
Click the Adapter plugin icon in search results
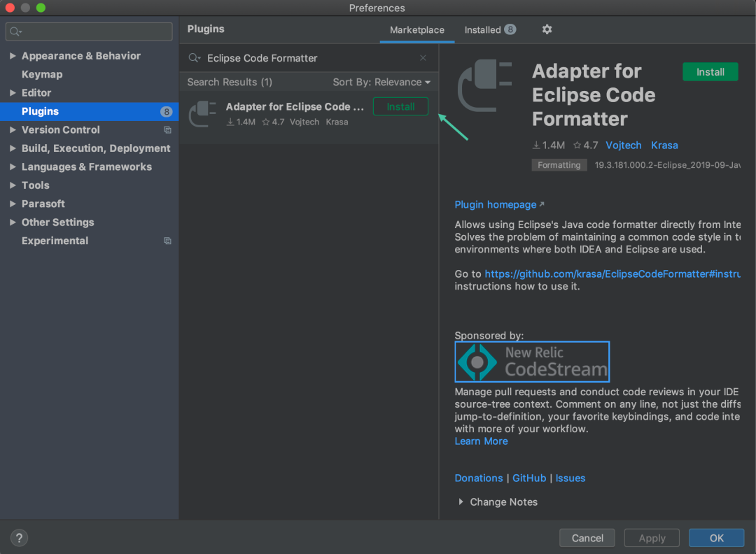click(x=202, y=113)
